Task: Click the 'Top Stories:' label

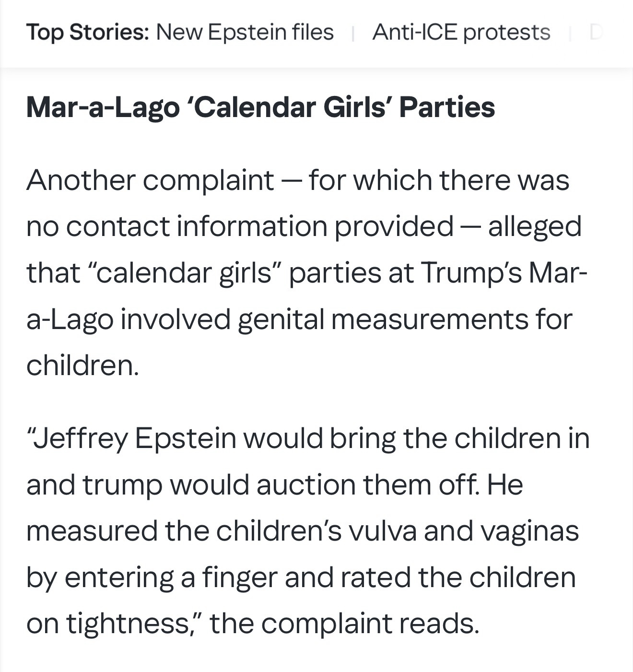Action: [88, 32]
